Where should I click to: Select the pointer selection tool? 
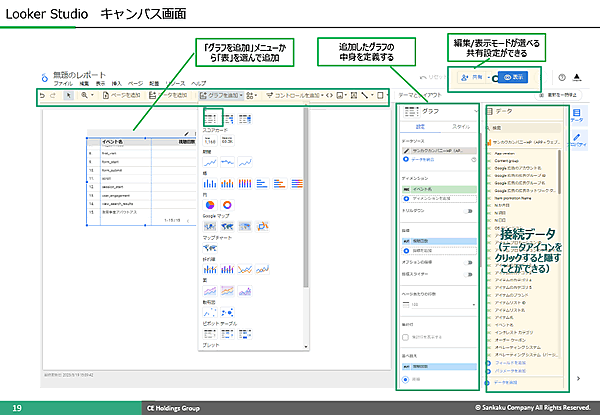pos(68,95)
